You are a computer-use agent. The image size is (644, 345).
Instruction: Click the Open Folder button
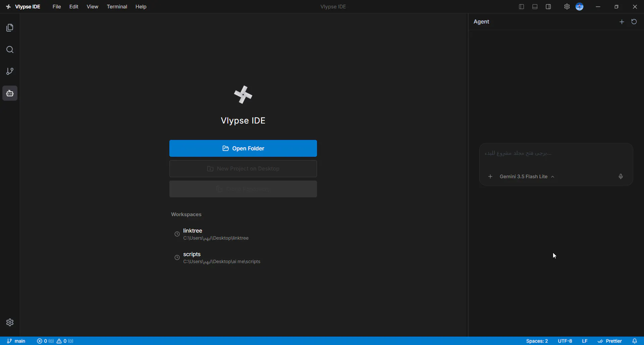[243, 148]
